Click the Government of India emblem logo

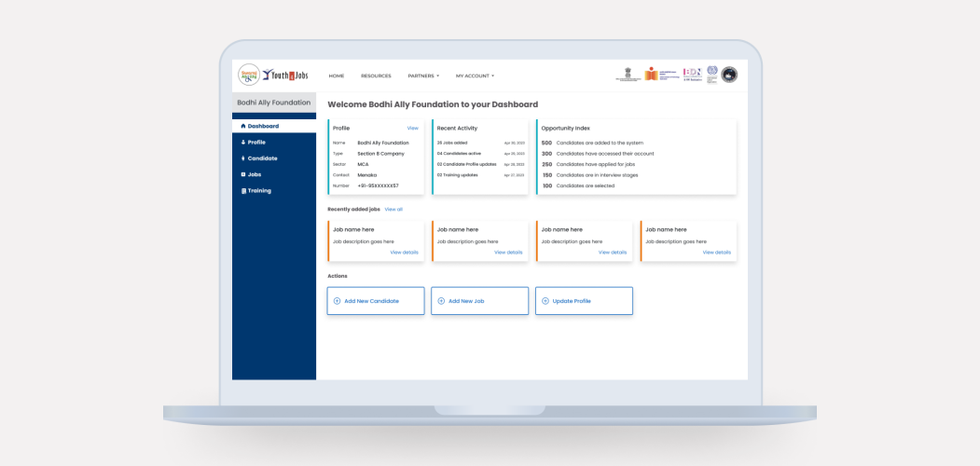tap(628, 75)
